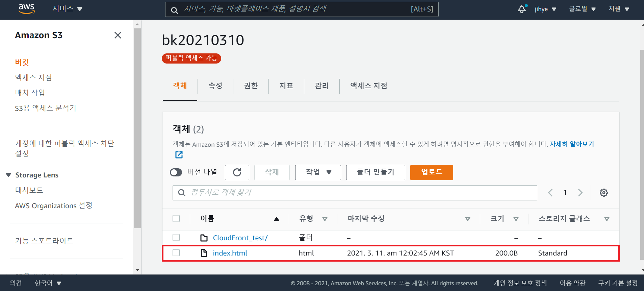This screenshot has height=291, width=644.
Task: Click the 업로드 upload button
Action: tap(432, 172)
